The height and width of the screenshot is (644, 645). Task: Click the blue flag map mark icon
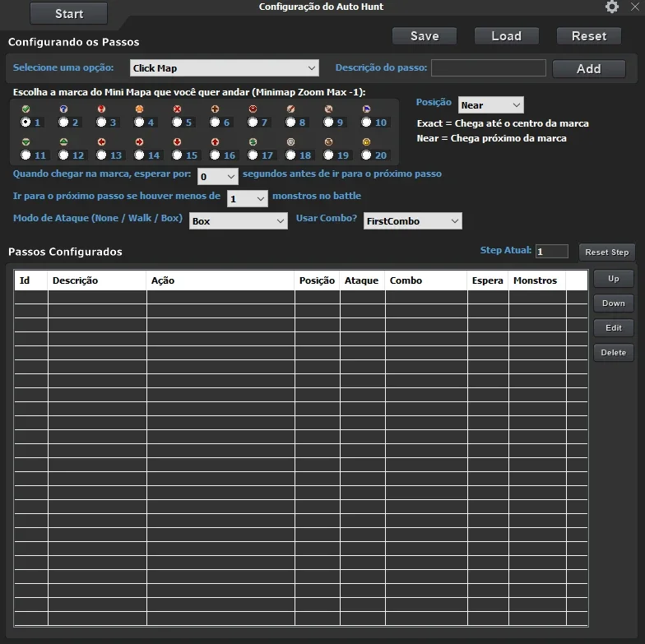pyautogui.click(x=367, y=109)
